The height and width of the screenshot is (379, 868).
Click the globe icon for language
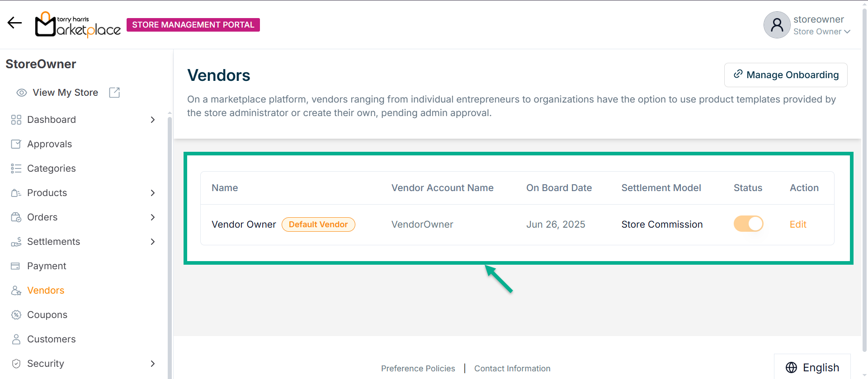791,368
